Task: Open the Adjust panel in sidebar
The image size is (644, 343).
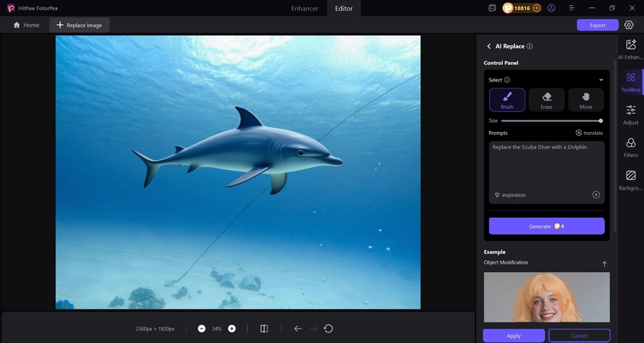Action: point(631,114)
